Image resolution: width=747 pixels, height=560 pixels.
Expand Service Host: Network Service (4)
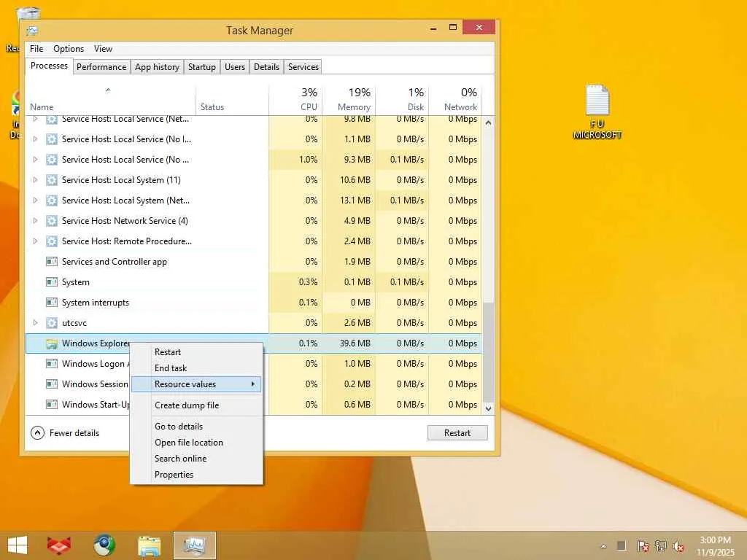coord(35,221)
